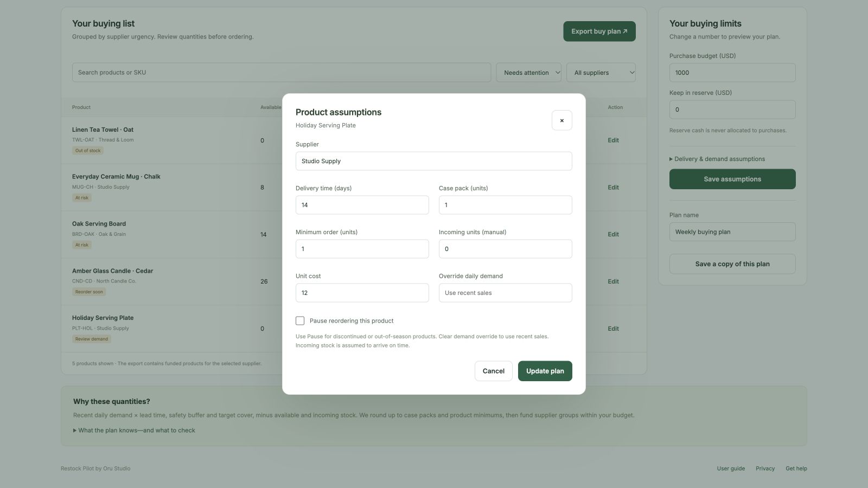Click the Reorder soon badge

[89, 292]
